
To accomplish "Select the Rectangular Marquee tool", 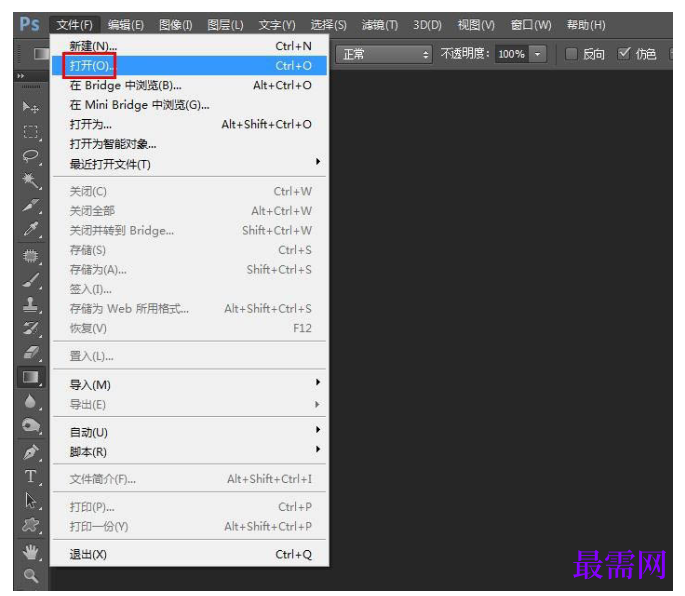I will 31,132.
